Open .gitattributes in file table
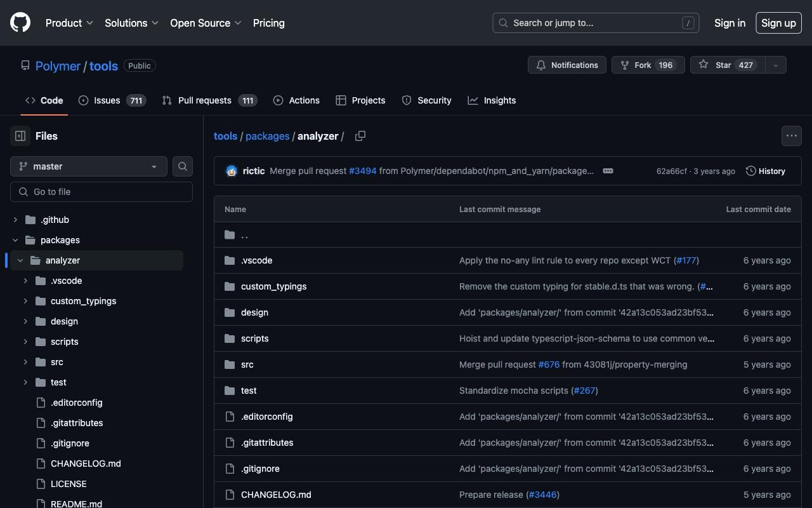812x508 pixels. coord(267,443)
